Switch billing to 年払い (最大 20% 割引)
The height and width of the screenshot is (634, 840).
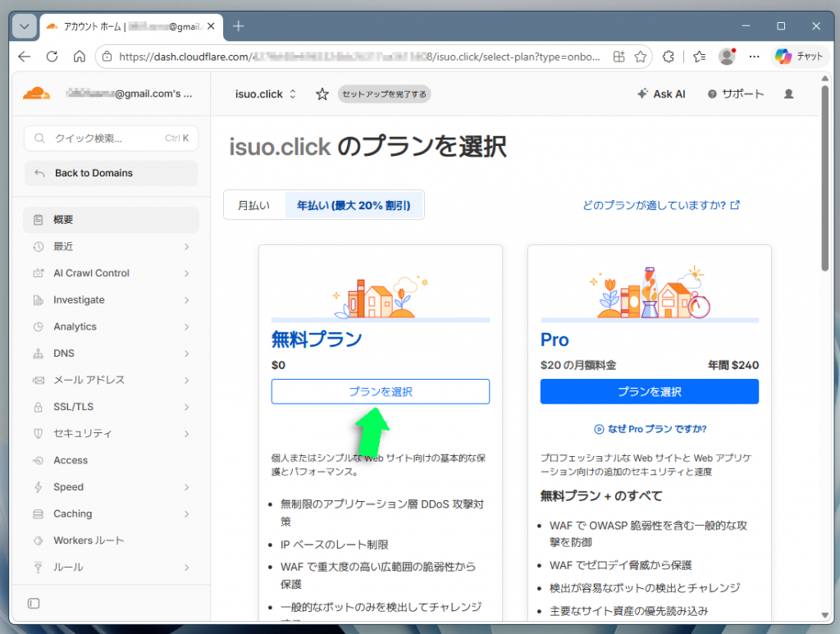click(354, 205)
